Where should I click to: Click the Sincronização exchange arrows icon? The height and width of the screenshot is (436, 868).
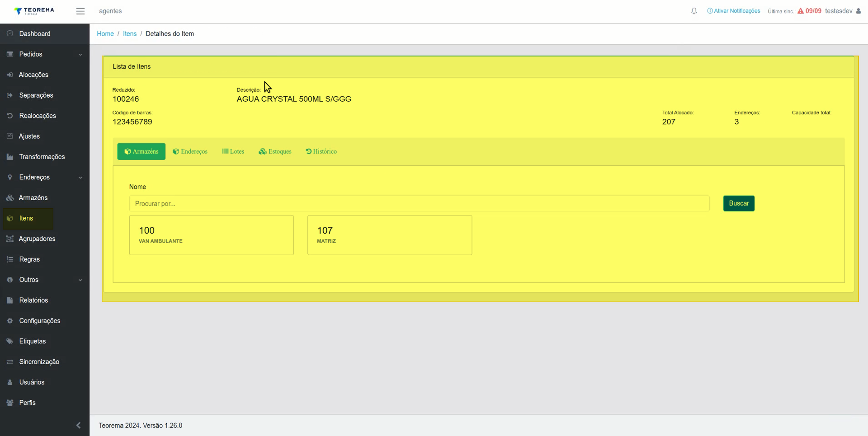pyautogui.click(x=10, y=362)
